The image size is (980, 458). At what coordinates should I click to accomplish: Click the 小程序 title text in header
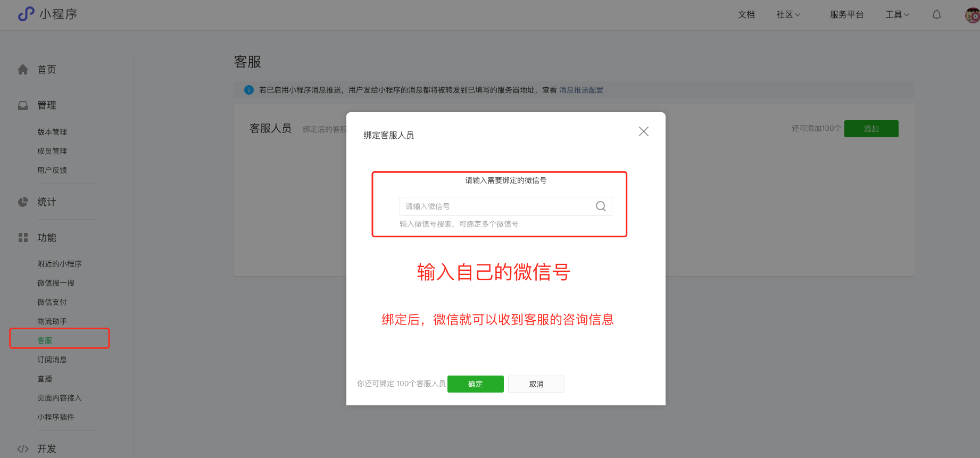(59, 14)
